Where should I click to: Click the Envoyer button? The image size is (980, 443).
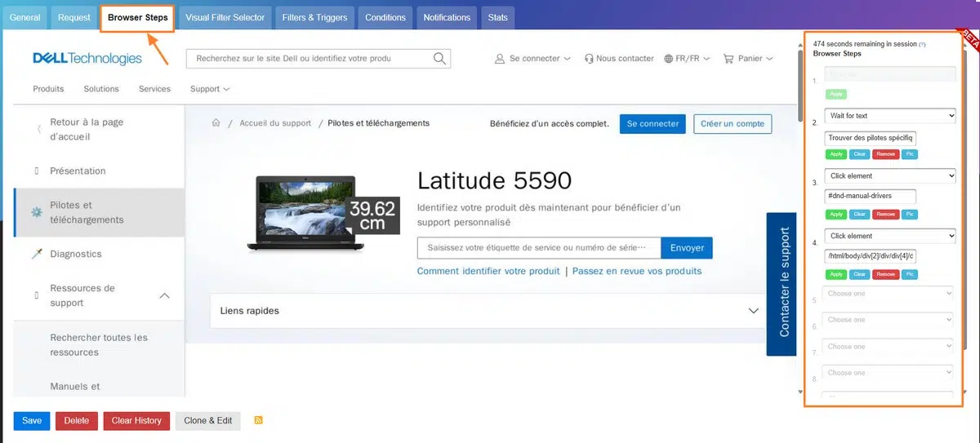click(x=687, y=247)
